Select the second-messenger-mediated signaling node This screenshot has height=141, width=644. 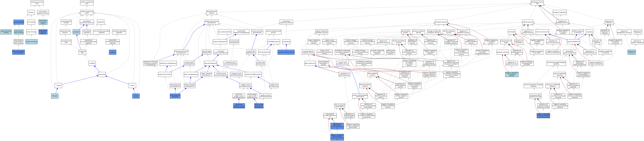(x=556, y=63)
